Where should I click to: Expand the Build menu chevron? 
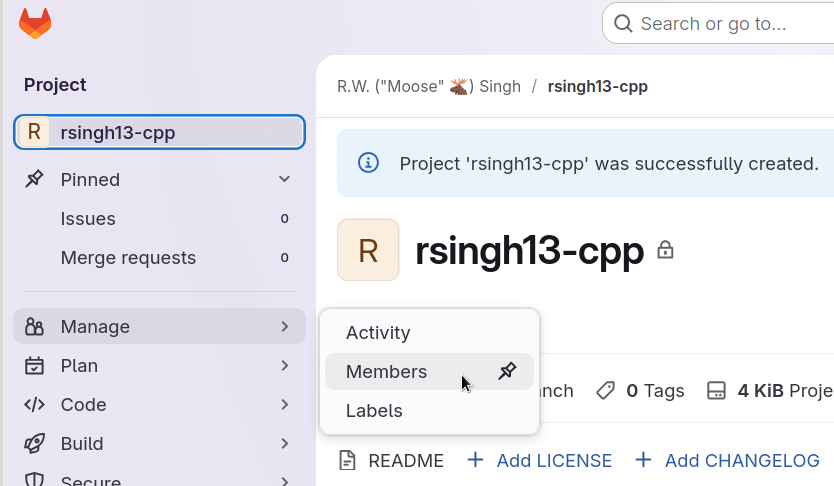(x=285, y=443)
